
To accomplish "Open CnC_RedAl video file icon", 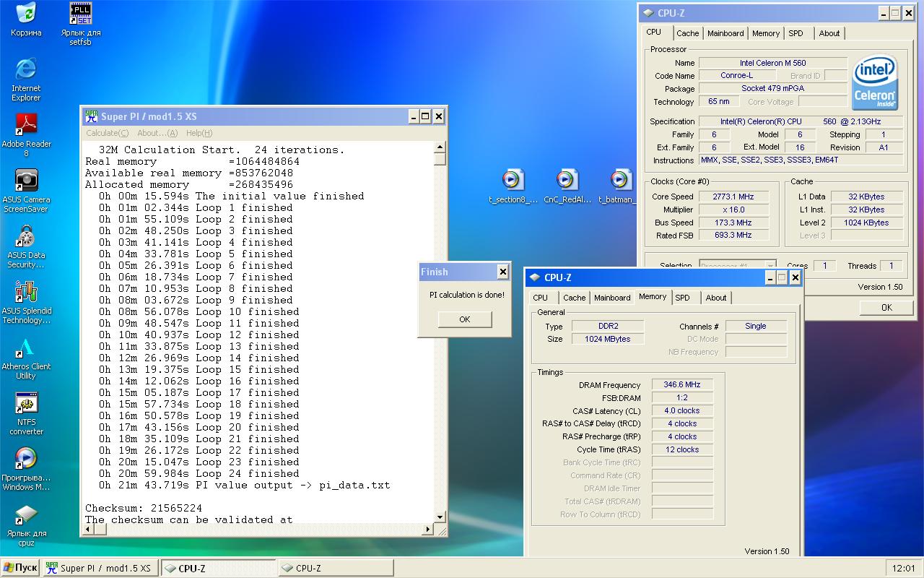I will coord(567,180).
